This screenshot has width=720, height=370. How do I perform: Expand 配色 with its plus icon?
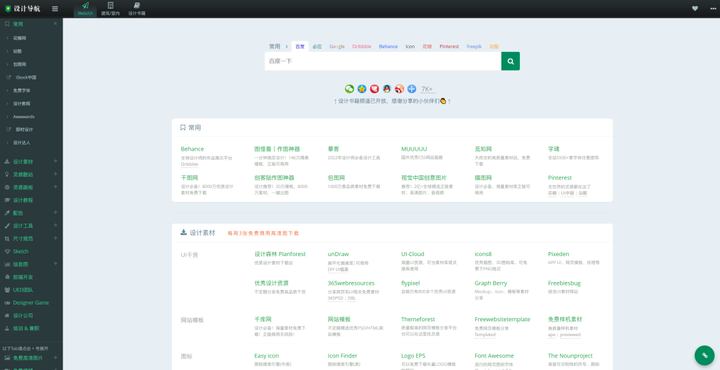point(56,213)
